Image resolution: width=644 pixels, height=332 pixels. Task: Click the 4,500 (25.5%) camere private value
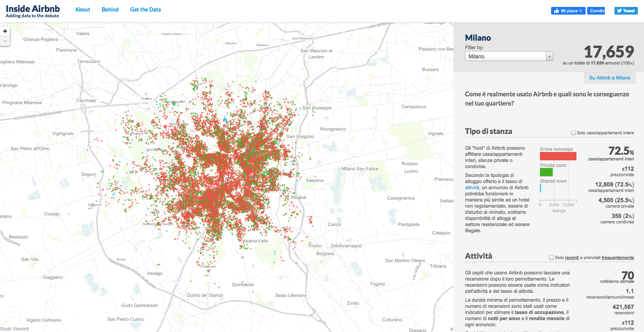[x=616, y=200]
